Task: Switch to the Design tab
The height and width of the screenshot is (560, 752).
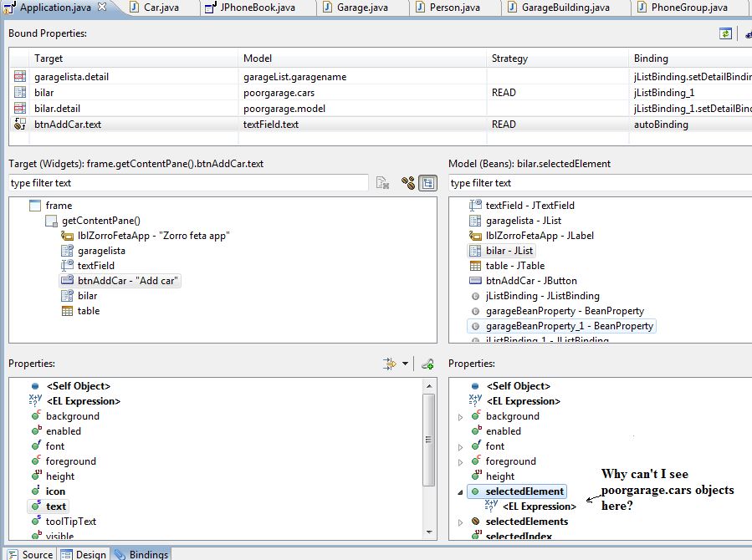Action: point(84,554)
